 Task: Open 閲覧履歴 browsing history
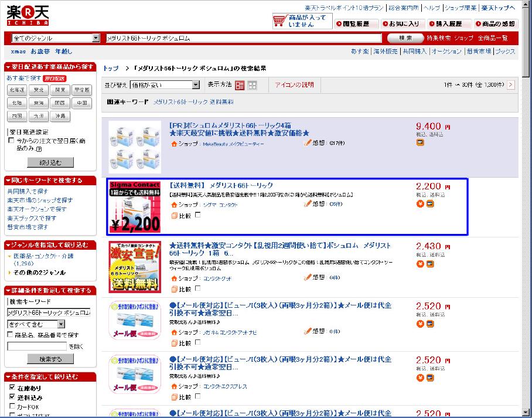[x=356, y=24]
